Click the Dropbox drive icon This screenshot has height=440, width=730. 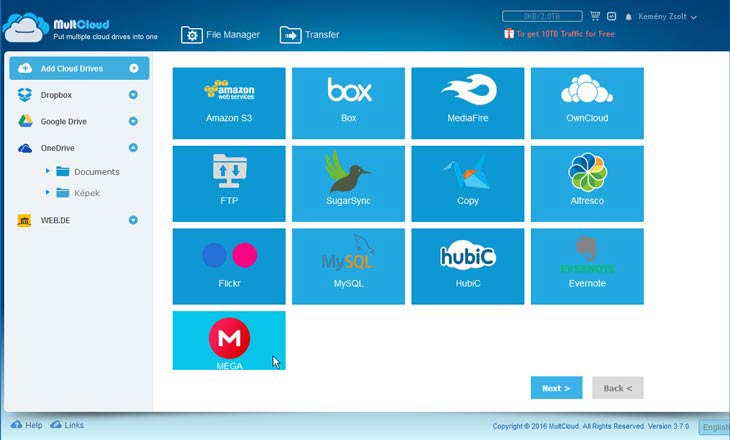click(25, 95)
